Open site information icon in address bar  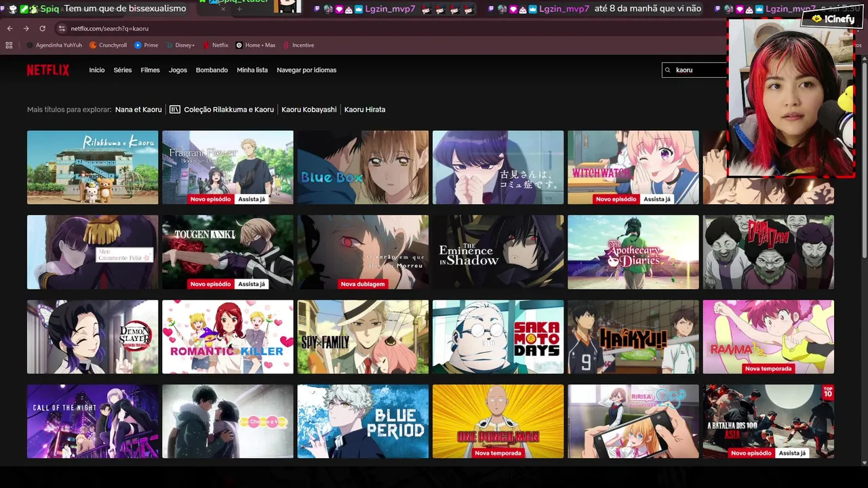(62, 28)
